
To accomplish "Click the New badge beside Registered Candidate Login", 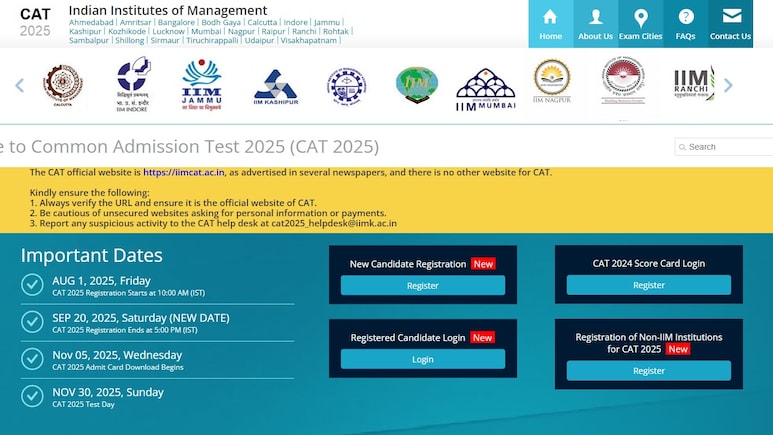I will point(482,338).
